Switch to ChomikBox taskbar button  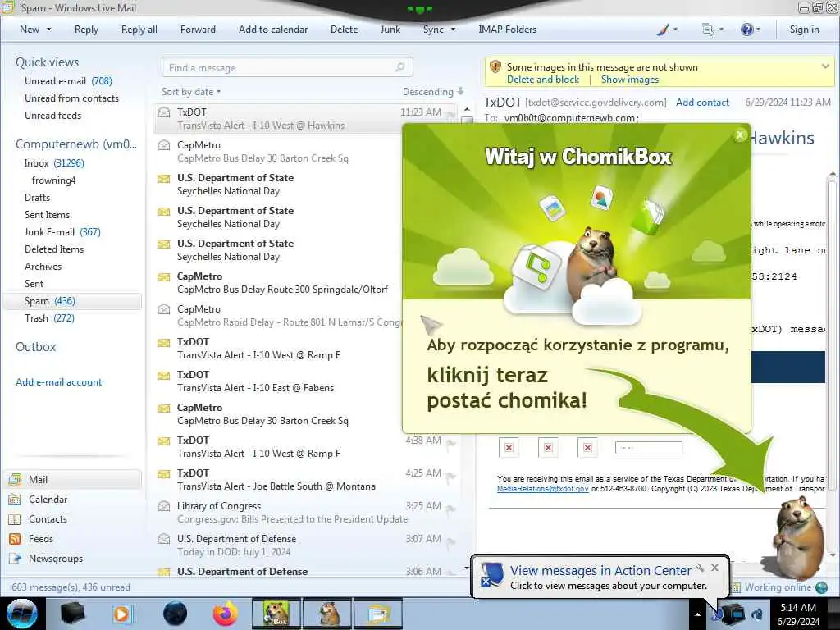click(x=276, y=614)
